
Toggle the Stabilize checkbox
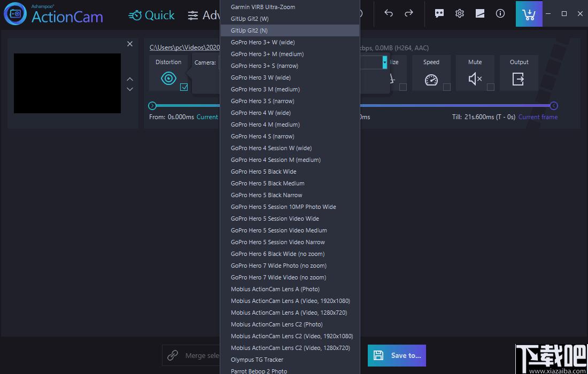[403, 87]
